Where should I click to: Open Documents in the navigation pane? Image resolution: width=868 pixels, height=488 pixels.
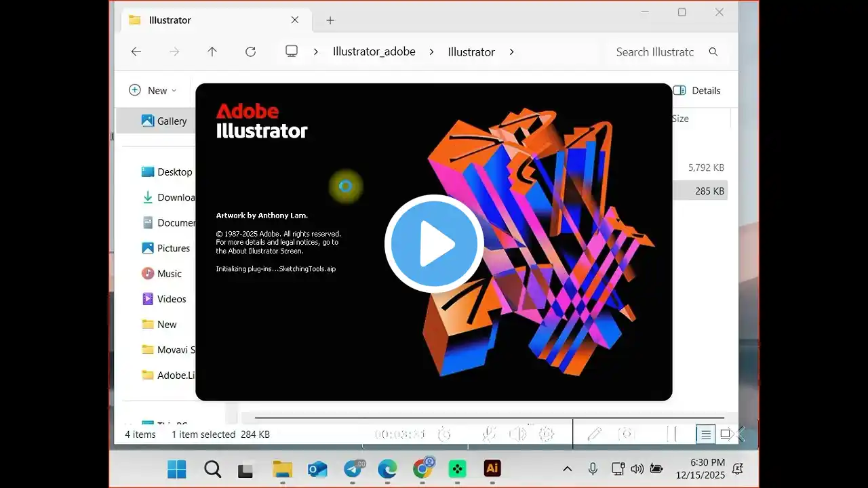point(168,222)
